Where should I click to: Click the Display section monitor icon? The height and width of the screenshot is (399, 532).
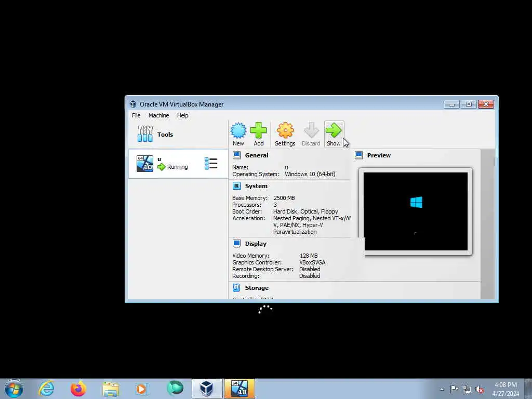tap(236, 244)
